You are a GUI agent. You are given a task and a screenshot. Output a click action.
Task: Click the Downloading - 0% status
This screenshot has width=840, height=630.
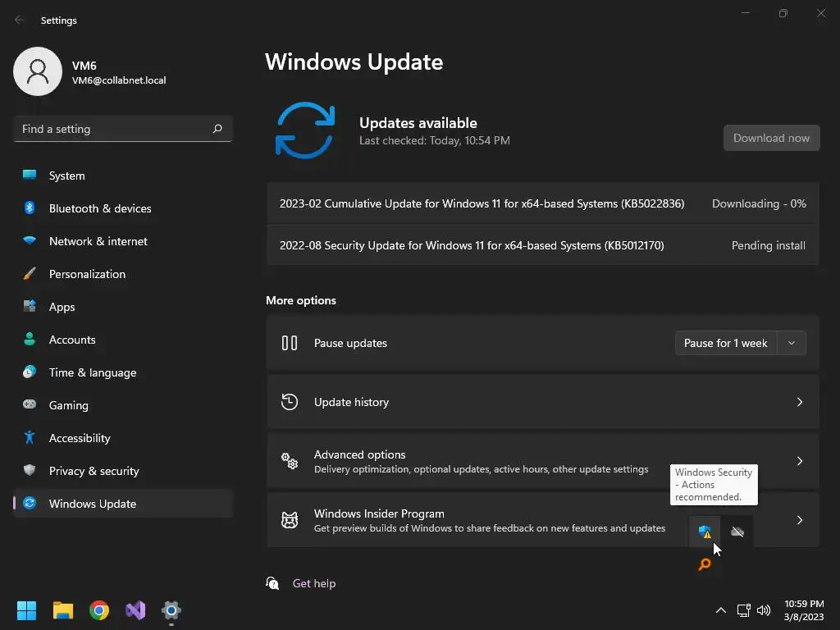[759, 203]
